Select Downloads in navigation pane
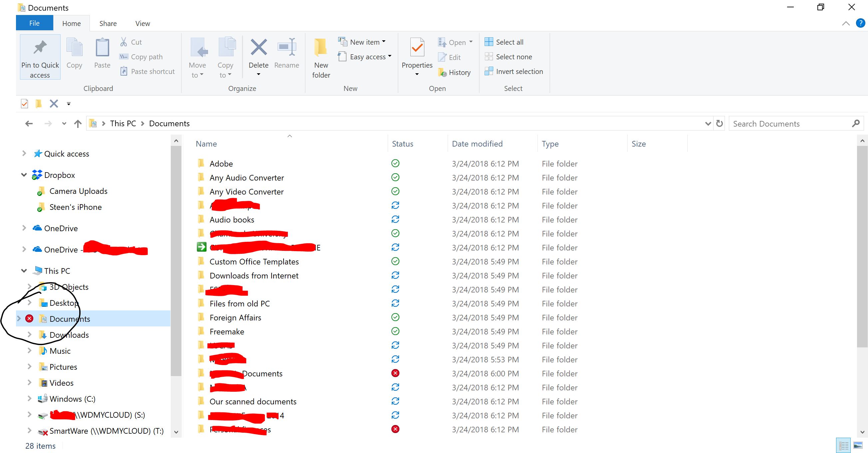The height and width of the screenshot is (453, 868). (x=69, y=335)
